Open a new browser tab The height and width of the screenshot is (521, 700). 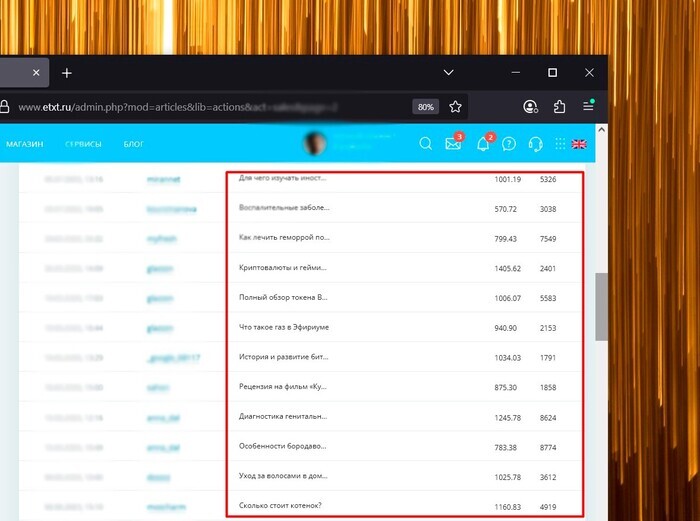(67, 73)
